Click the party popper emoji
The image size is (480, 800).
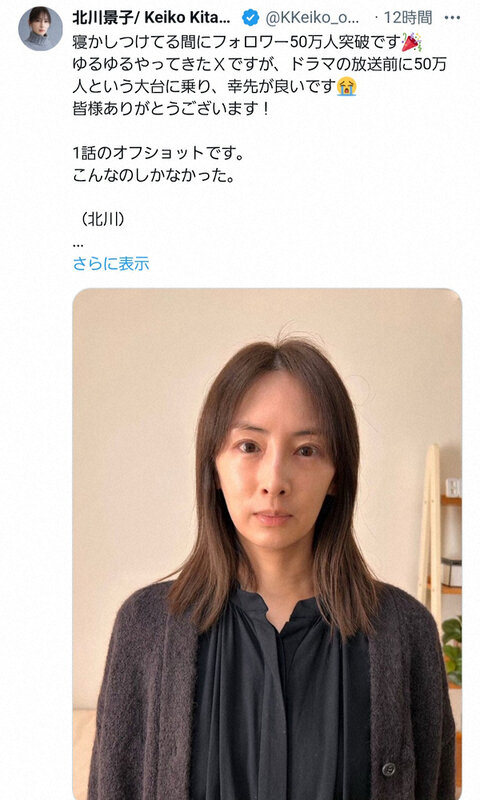pos(411,42)
